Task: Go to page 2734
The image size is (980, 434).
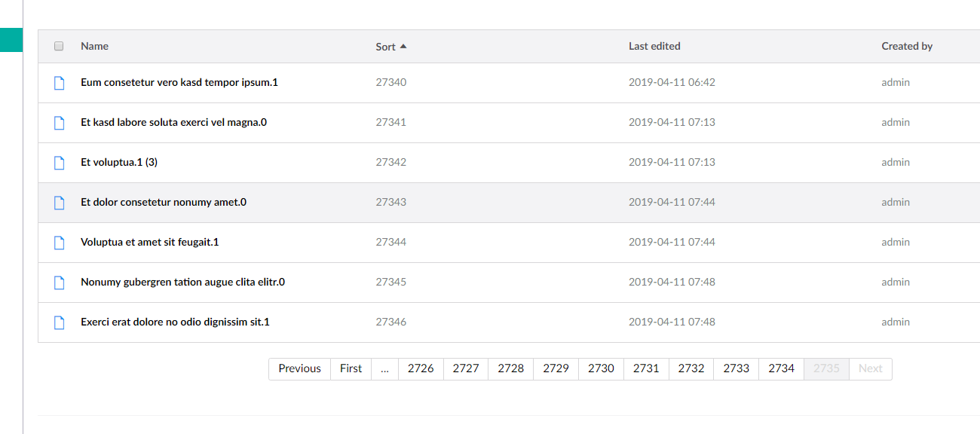Action: (x=781, y=368)
